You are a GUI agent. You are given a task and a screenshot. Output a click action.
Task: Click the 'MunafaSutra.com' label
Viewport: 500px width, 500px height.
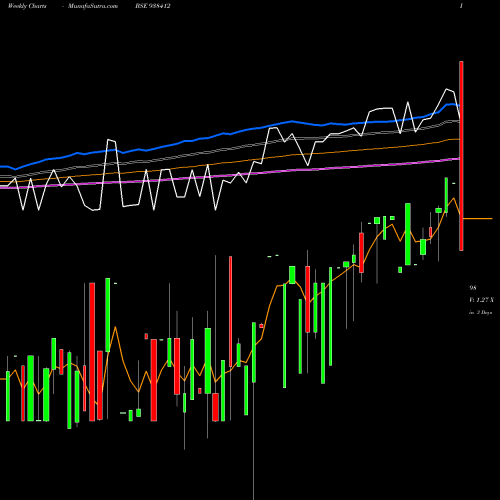pyautogui.click(x=93, y=6)
